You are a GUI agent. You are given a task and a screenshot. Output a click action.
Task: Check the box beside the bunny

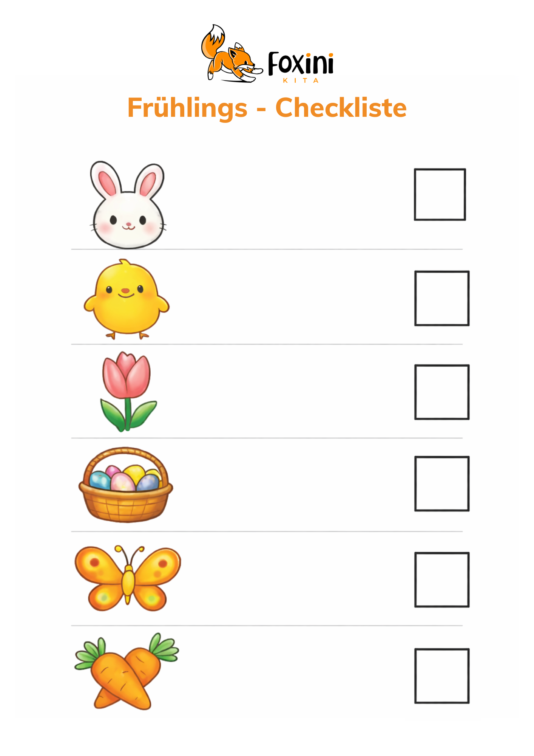[x=440, y=194]
